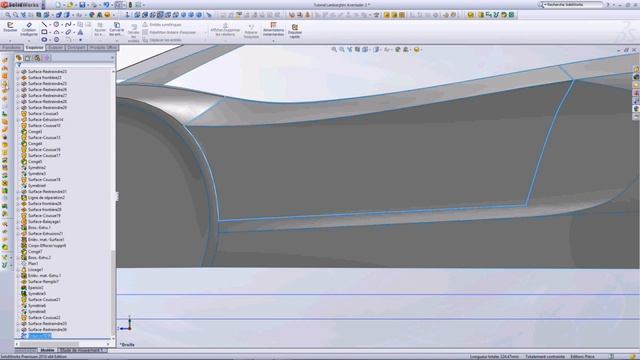Viewport: 640px width, 360px height.
Task: Select the Cotation intelligente dimension tool
Action: pyautogui.click(x=29, y=29)
